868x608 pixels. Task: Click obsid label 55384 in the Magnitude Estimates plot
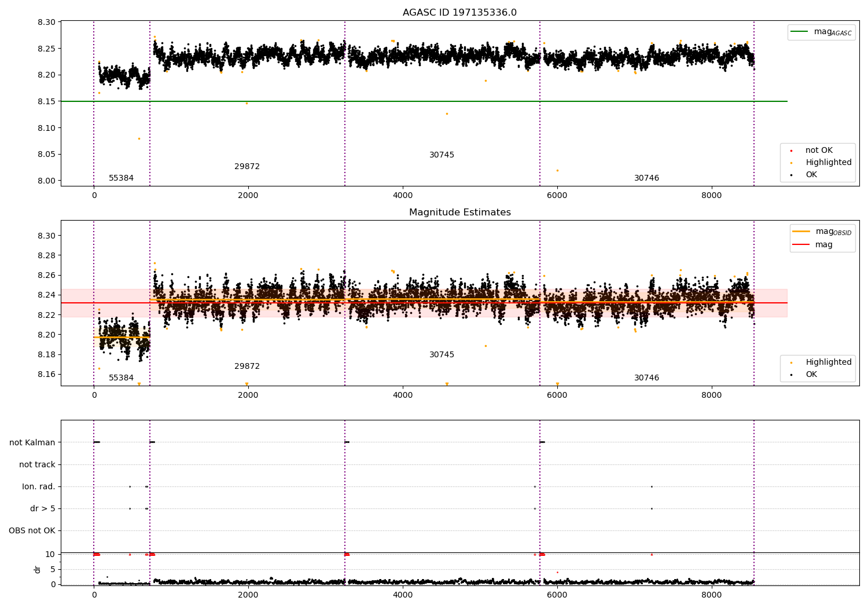[122, 378]
